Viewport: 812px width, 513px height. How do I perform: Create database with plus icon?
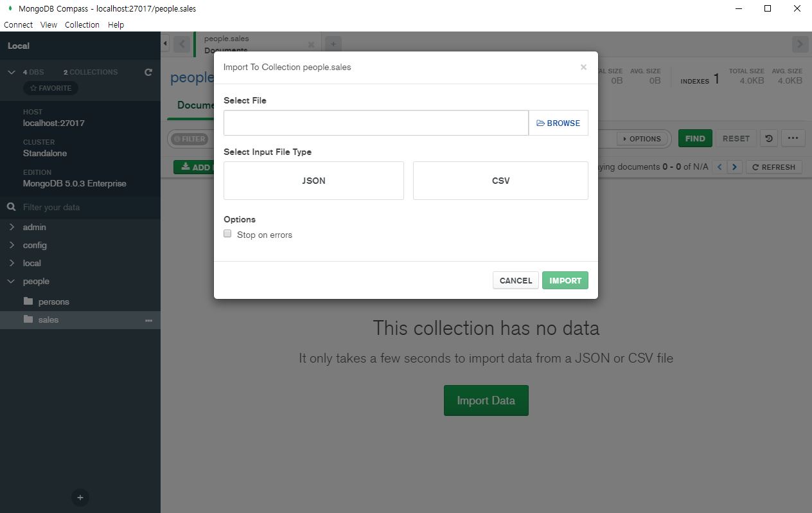click(80, 498)
